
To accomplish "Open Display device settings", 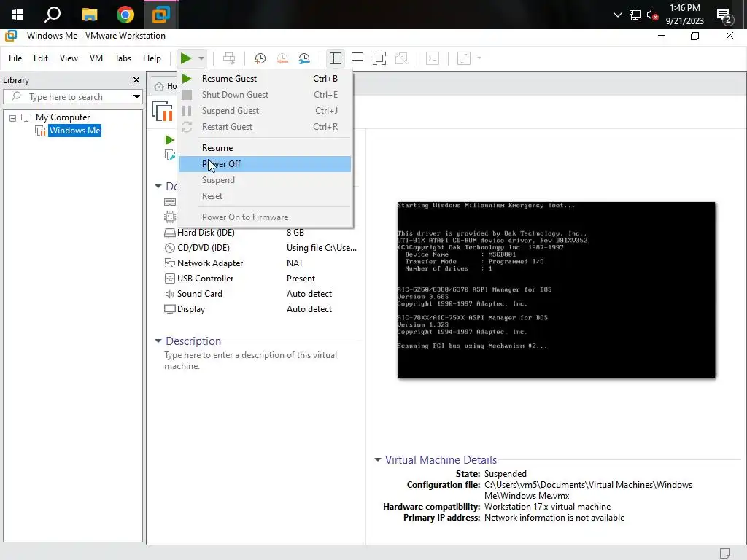I will (191, 309).
